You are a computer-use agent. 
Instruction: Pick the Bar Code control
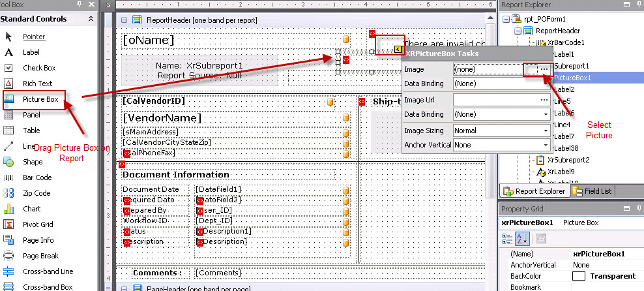[x=37, y=177]
